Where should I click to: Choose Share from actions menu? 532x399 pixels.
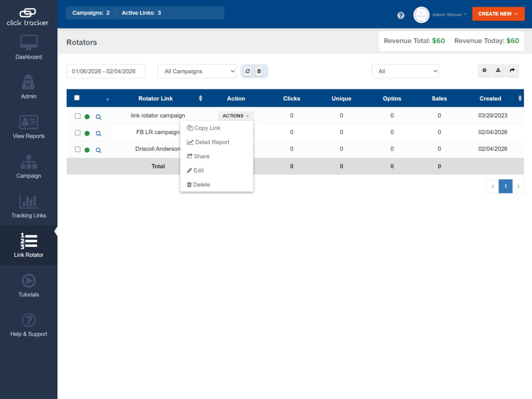[198, 156]
